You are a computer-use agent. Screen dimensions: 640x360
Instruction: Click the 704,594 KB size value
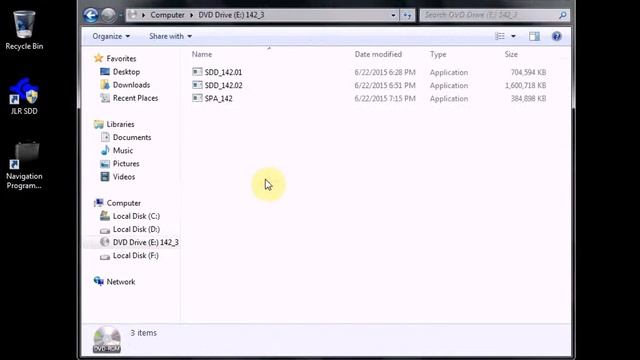pos(528,72)
